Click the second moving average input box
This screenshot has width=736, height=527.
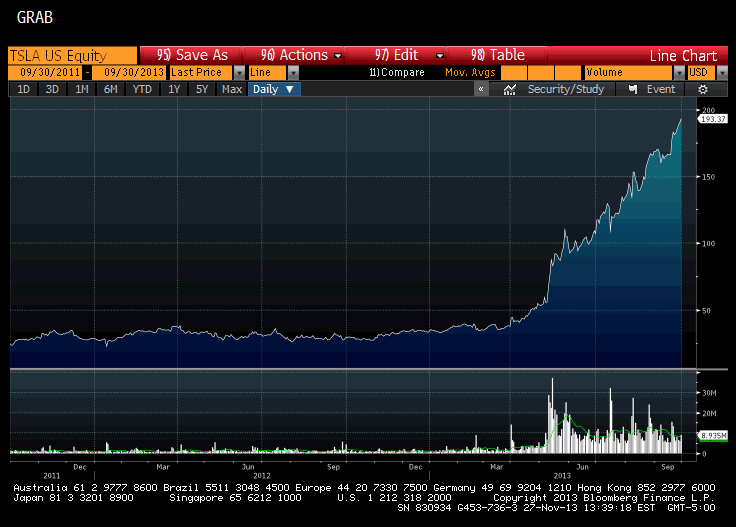click(x=541, y=72)
